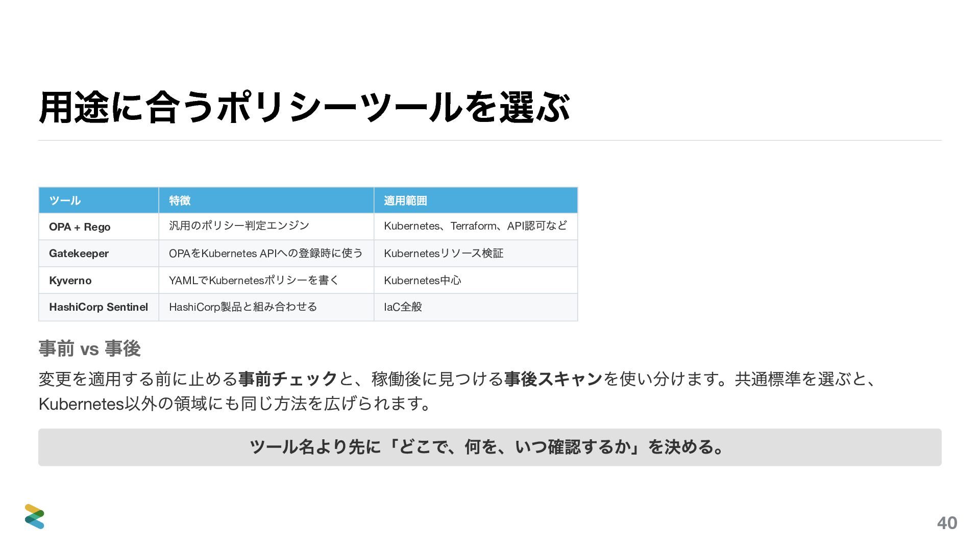Click the gray callout starting ツール名より先に
Image resolution: width=980 pixels, height=551 pixels.
tap(490, 447)
